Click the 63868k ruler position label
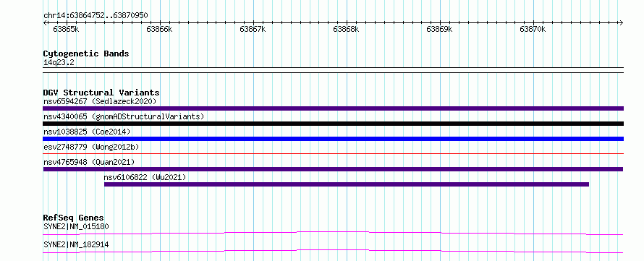 (x=346, y=29)
